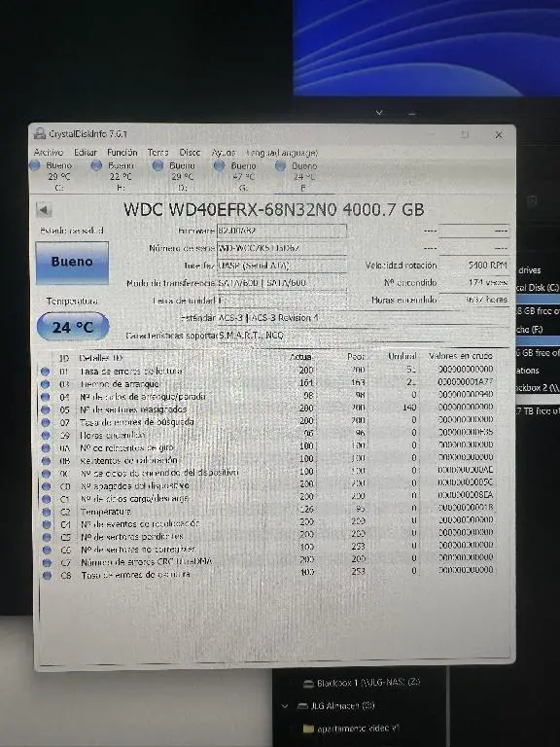The image size is (560, 747).
Task: Click status dot for Nº de sectores reasignados
Action: click(x=46, y=409)
